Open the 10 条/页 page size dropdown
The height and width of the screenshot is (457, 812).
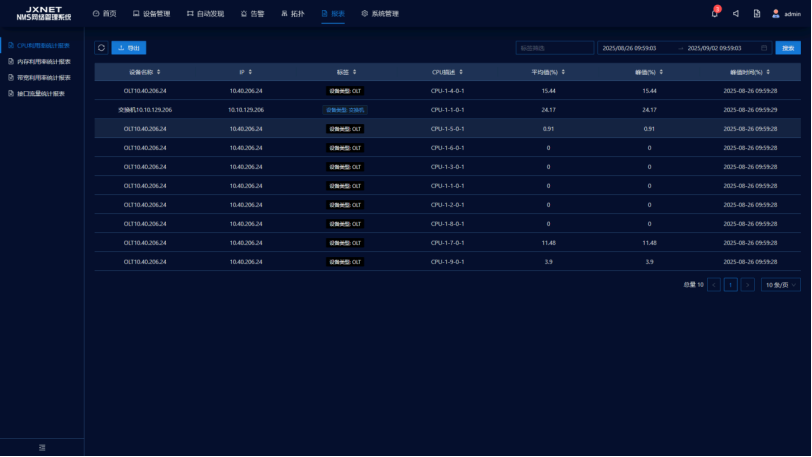pos(780,285)
